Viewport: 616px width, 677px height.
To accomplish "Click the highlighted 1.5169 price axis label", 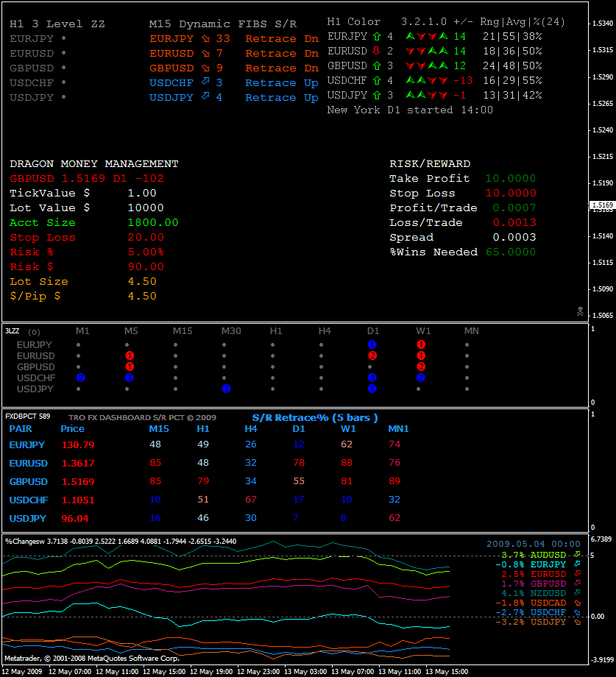I will click(x=602, y=205).
